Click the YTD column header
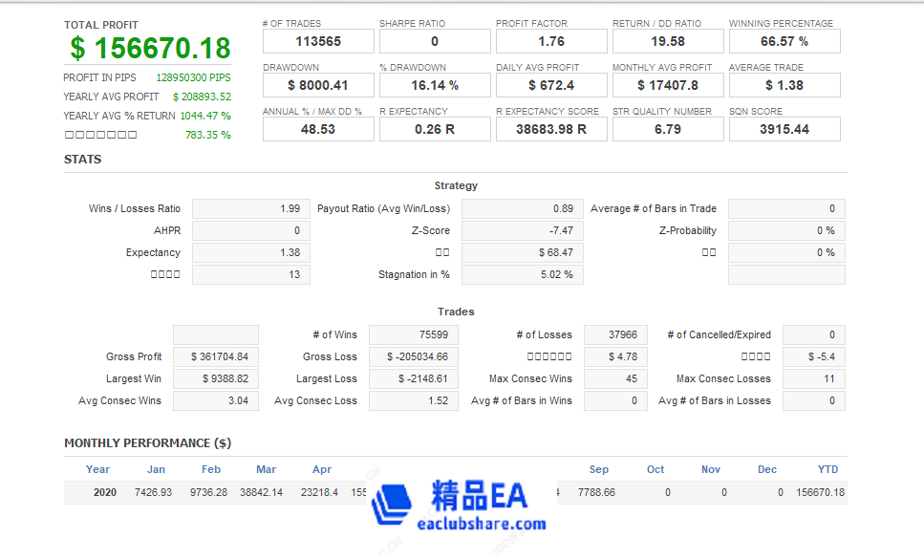This screenshot has width=924, height=560. pos(827,469)
